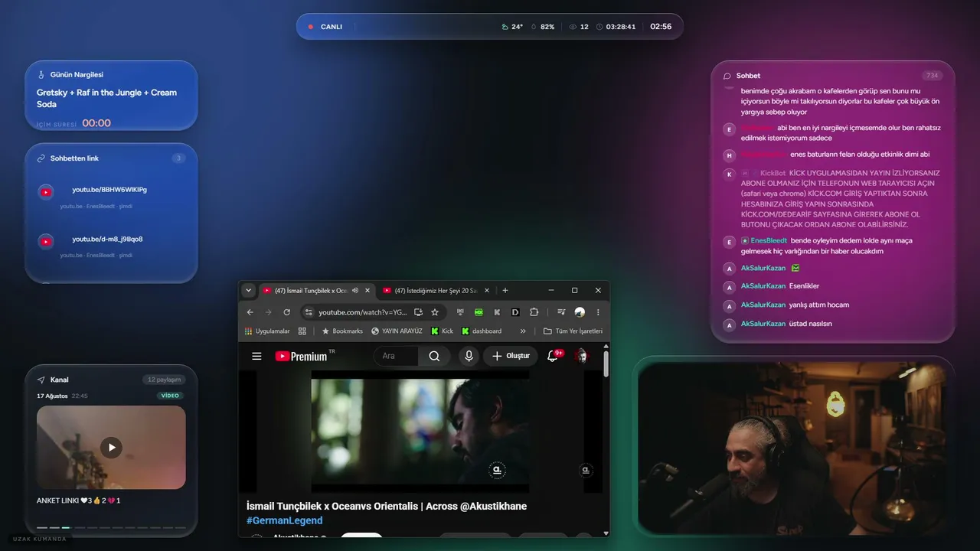Image resolution: width=980 pixels, height=551 pixels.
Task: Open the YouTube guide hamburger menu
Action: coord(257,356)
